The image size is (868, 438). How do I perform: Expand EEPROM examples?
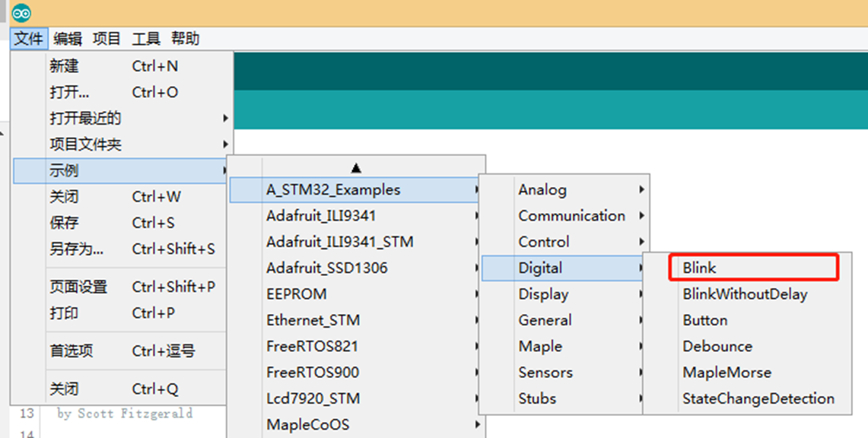[356, 294]
